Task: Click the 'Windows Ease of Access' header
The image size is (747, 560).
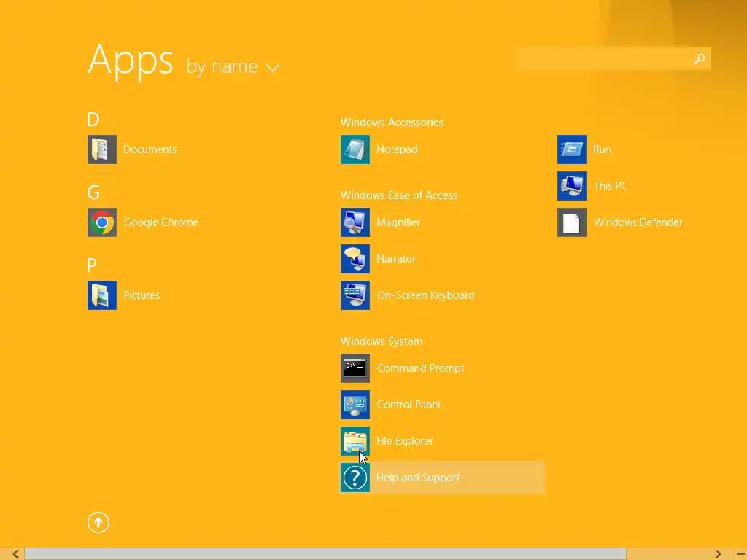Action: (399, 195)
